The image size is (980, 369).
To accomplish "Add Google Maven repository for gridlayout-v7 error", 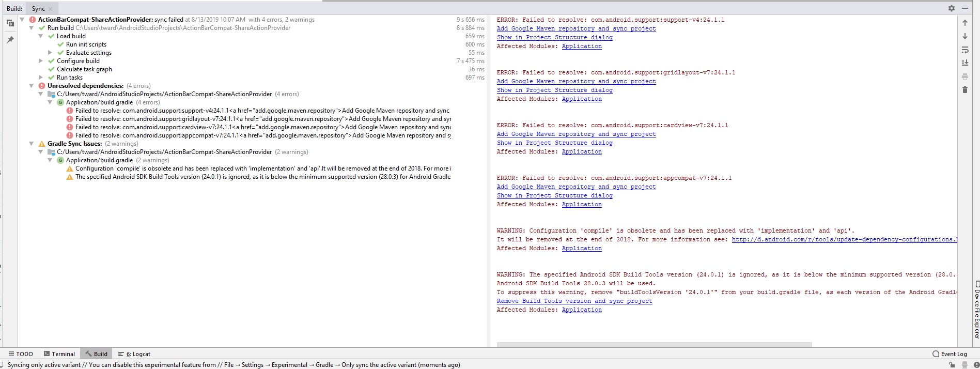I will click(x=576, y=82).
